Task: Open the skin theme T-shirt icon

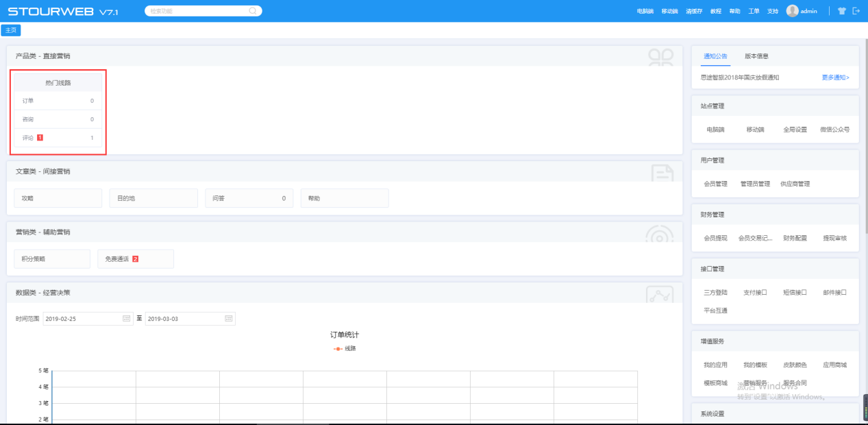Action: click(842, 11)
